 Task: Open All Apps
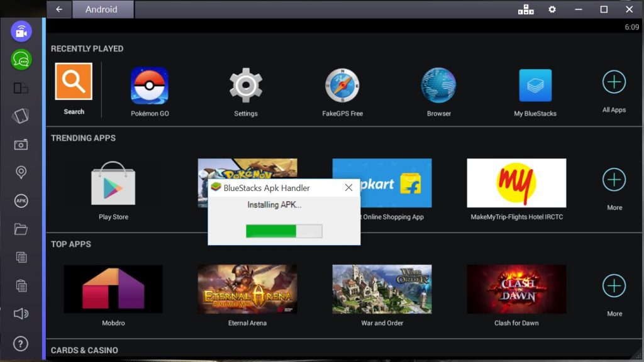click(613, 82)
